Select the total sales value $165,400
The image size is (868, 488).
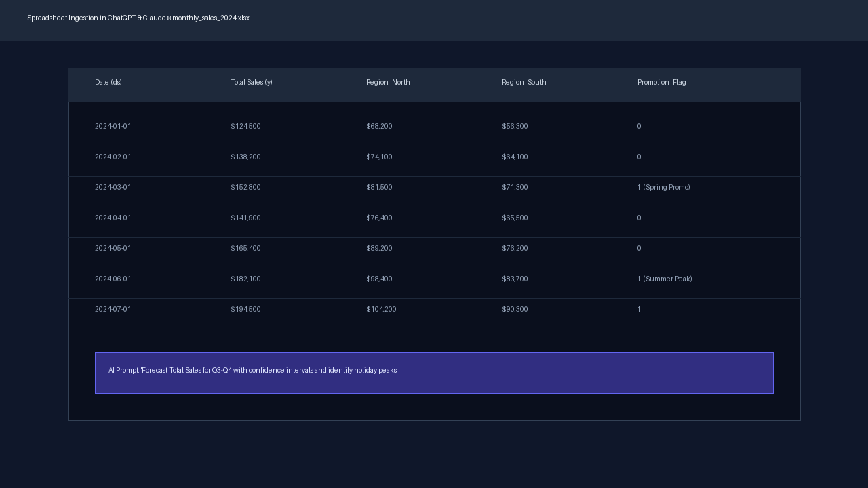click(x=245, y=248)
